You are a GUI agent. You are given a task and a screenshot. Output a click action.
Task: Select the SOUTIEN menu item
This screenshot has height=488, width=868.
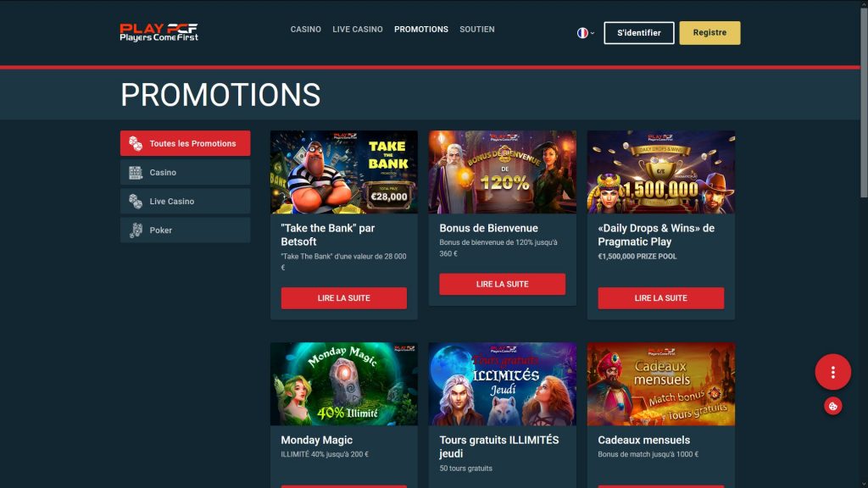477,30
